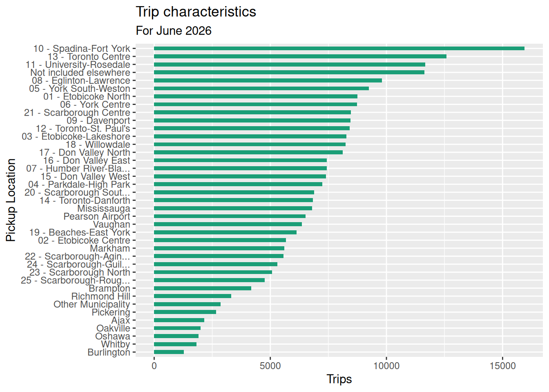549x392 pixels.
Task: Click the 10000 tick label on x-axis
Action: tap(386, 366)
